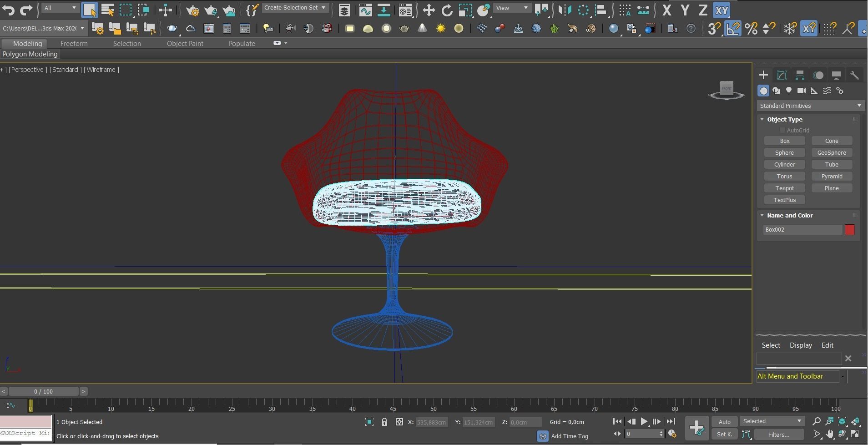Restrict transform to Y axis
Screen dimensions: 868x445
click(x=685, y=10)
